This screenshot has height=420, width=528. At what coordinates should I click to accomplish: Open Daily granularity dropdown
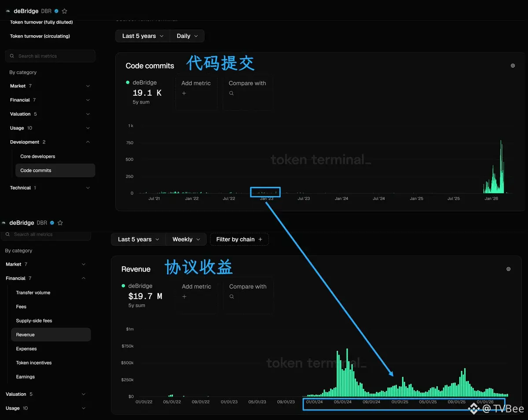[187, 36]
